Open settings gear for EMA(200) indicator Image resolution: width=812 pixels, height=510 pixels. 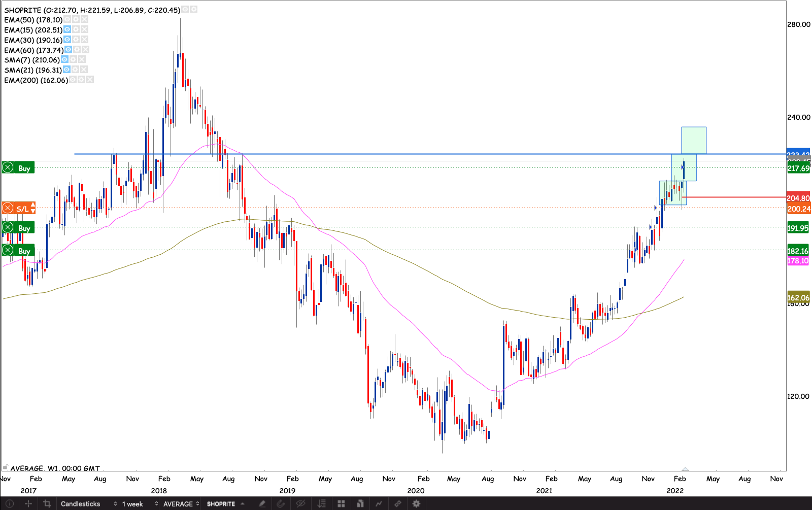[81, 80]
